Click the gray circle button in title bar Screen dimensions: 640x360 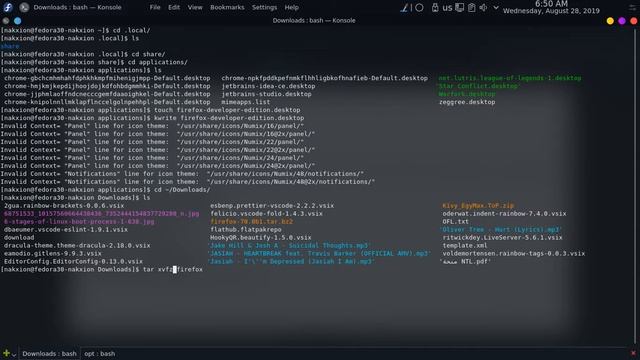[x=6, y=21]
